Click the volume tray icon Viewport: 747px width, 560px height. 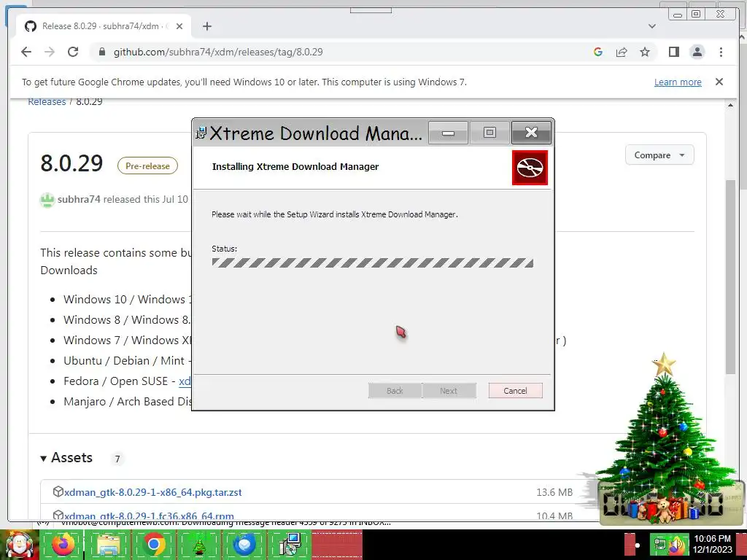[677, 545]
